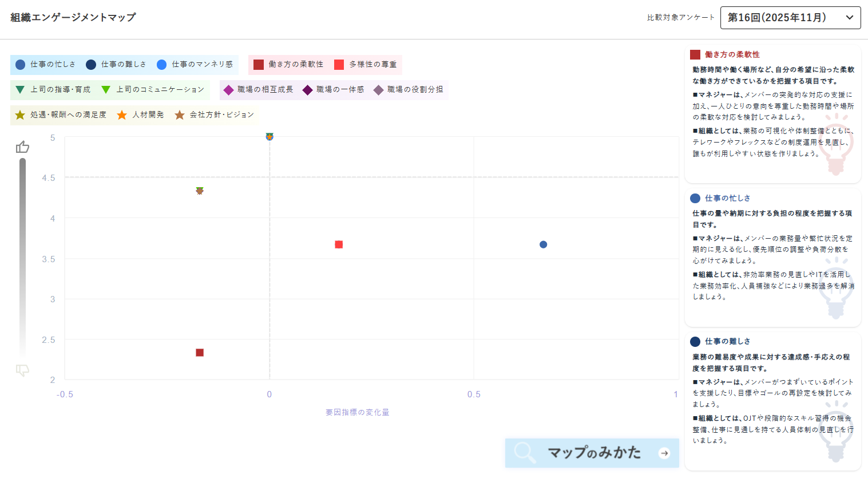
Task: Toggle the 仕事の難しさ legend item
Action: tap(116, 65)
